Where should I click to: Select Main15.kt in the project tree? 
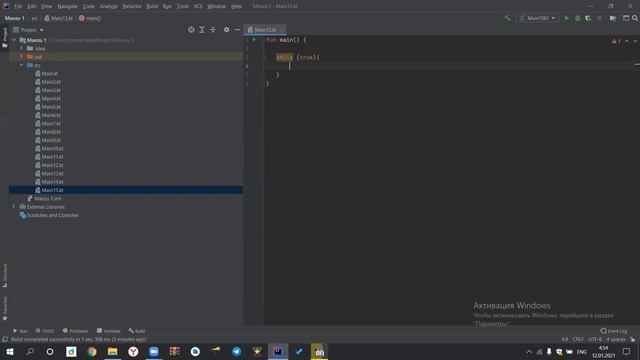pyautogui.click(x=52, y=190)
